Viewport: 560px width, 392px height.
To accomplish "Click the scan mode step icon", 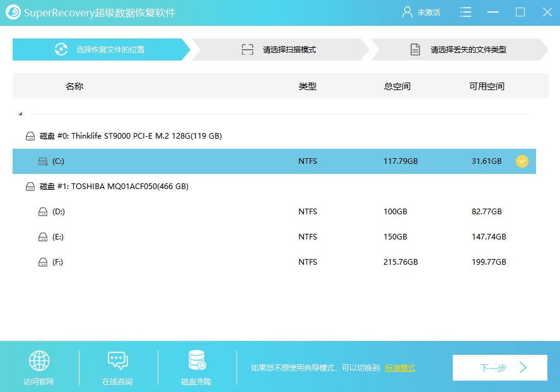I will coord(247,49).
